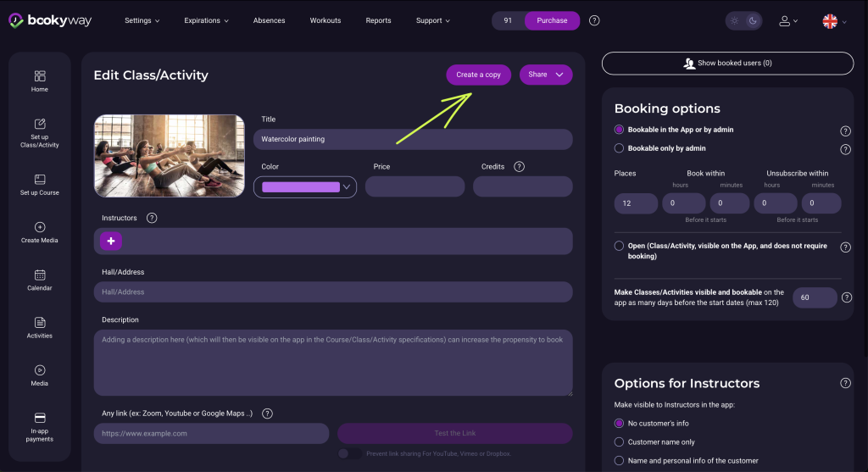
Task: Expand the Share dropdown
Action: click(x=546, y=75)
